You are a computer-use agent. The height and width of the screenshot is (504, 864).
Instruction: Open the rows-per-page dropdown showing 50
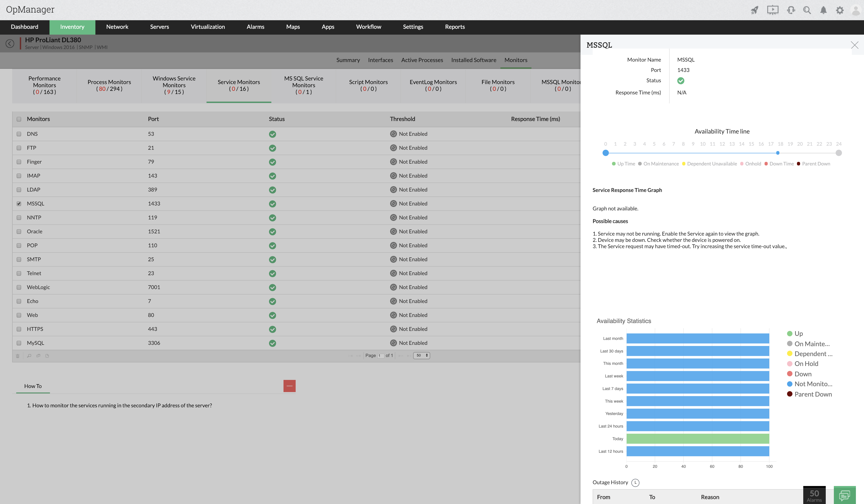point(421,355)
